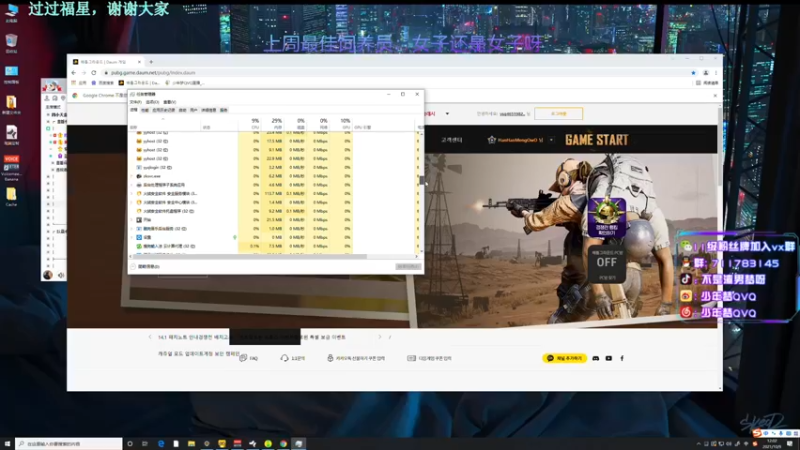Click the Windows Start button
Screen dimensions: 800x450
coord(7,444)
